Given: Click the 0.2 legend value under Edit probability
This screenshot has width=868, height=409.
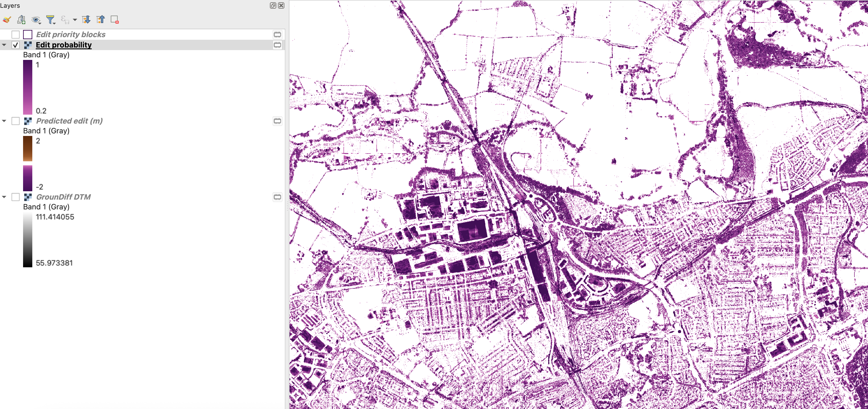Looking at the screenshot, I should pos(41,111).
